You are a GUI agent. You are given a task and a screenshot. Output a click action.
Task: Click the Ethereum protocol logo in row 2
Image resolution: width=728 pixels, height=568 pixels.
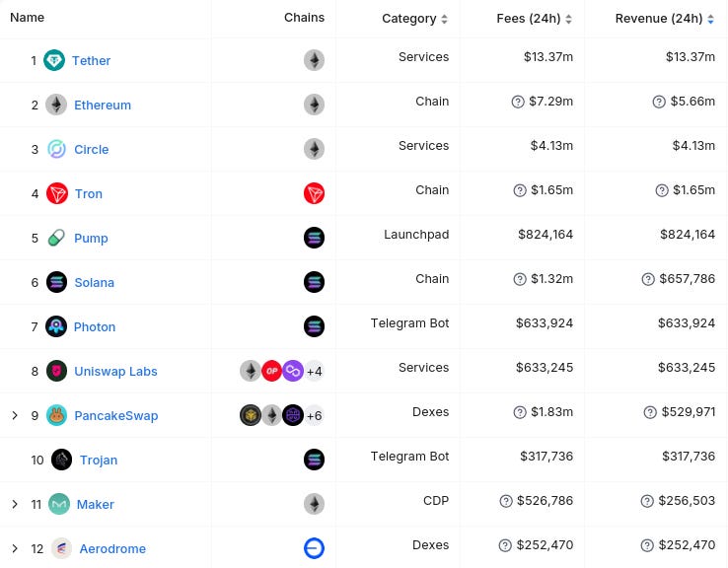coord(56,105)
